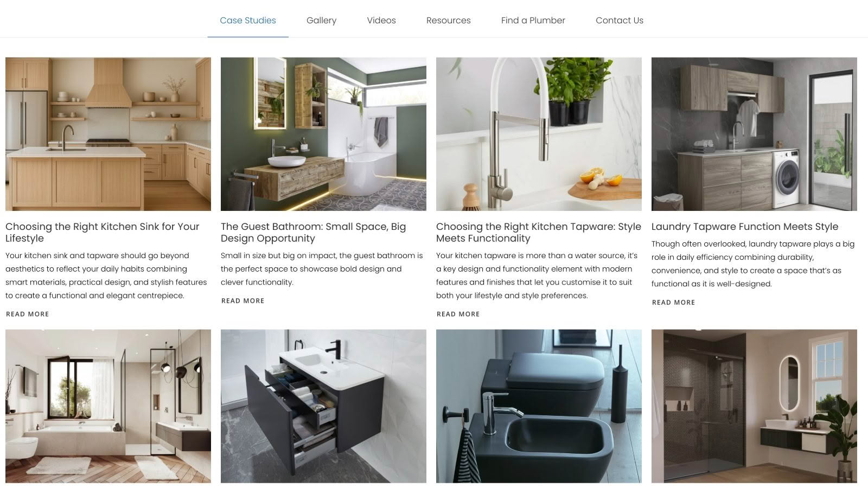
Task: Open 'Choosing the Right Kitchen Sink' article title
Action: (x=103, y=232)
